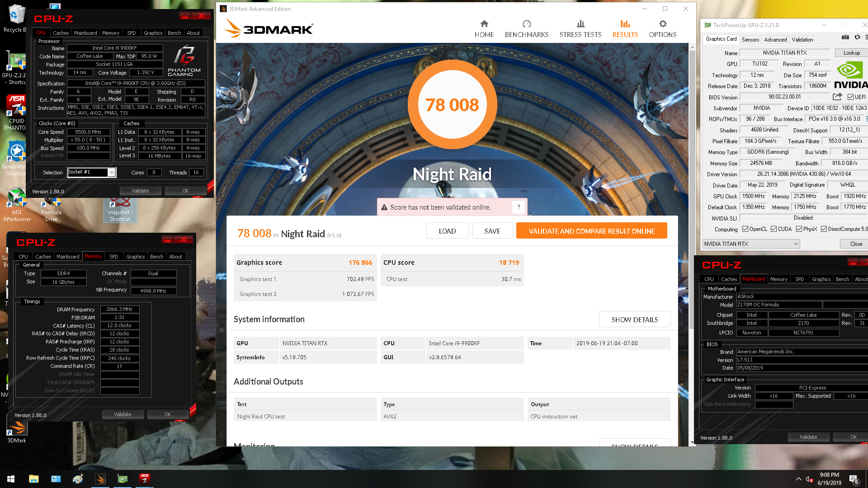Click the DRAM Frequency 2066.3 MHz value
This screenshot has width=868, height=488.
click(120, 310)
